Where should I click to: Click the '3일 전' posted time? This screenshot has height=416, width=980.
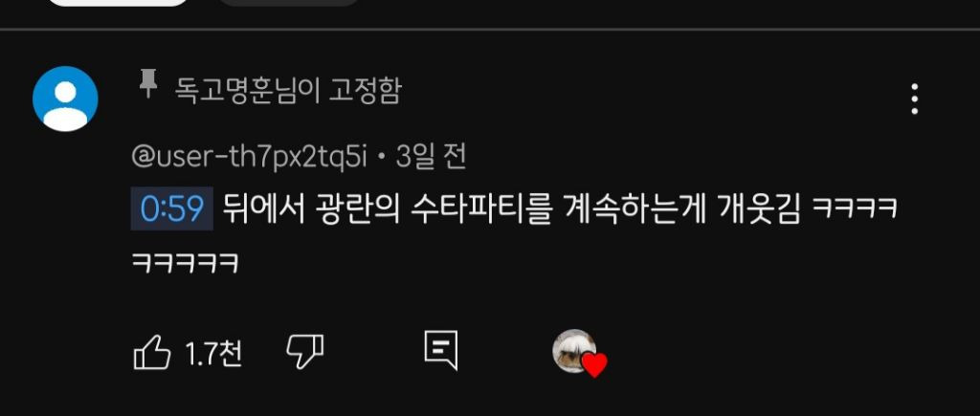pyautogui.click(x=432, y=157)
